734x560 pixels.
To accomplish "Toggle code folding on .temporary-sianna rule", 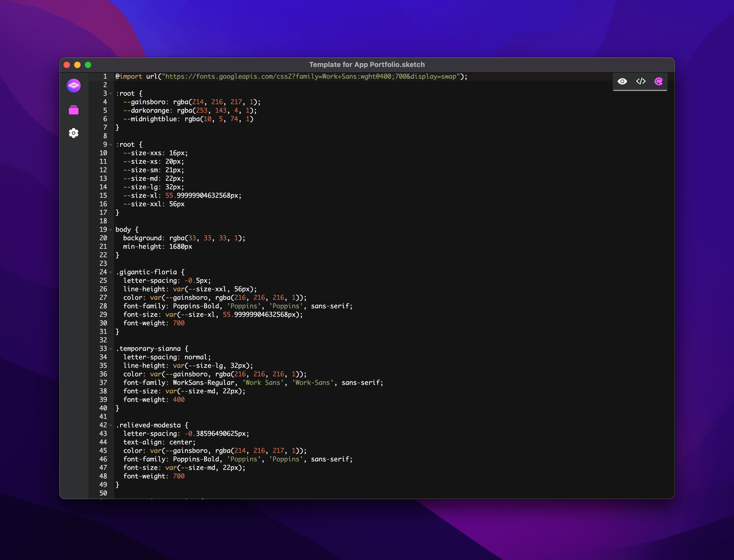I will 110,349.
